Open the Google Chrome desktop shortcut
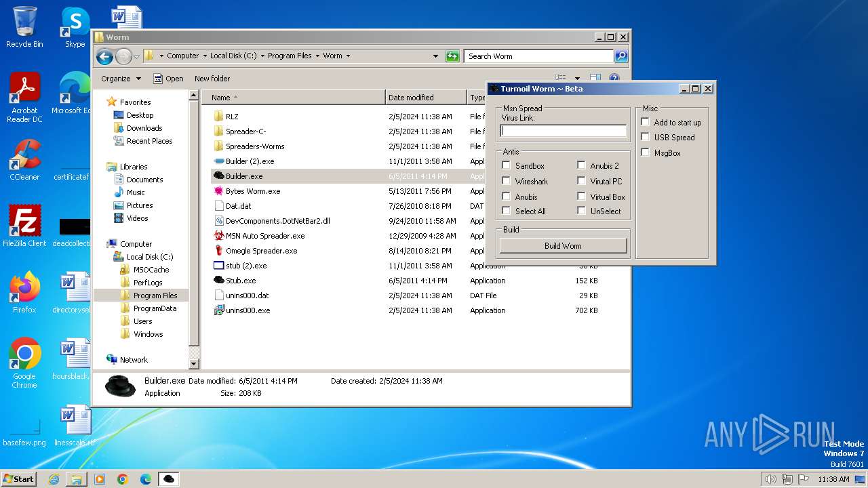Viewport: 868px width, 488px height. coord(24,363)
